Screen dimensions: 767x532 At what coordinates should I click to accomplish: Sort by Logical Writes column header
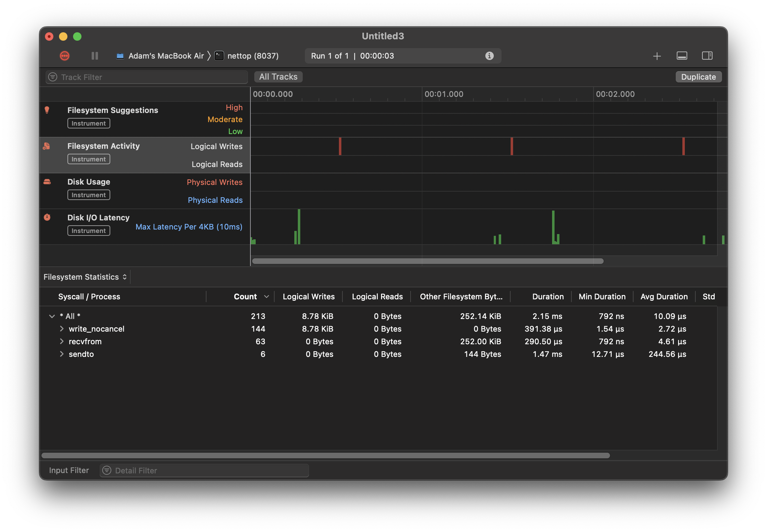309,297
